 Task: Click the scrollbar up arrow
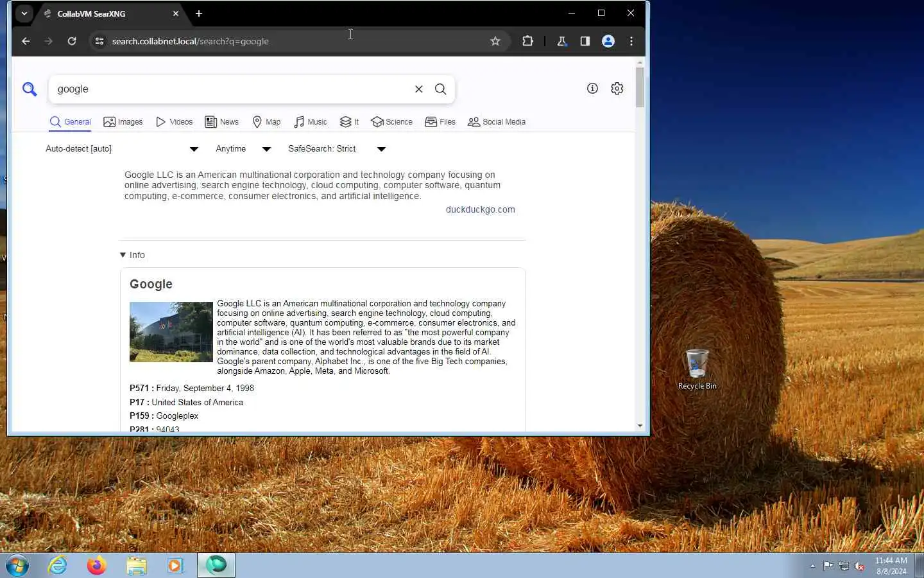tap(640, 62)
